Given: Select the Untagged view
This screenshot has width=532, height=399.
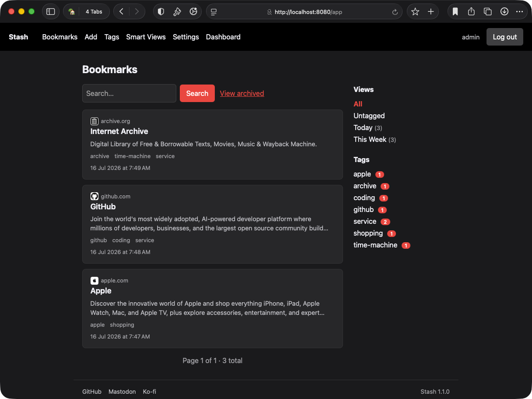Looking at the screenshot, I should pos(369,116).
